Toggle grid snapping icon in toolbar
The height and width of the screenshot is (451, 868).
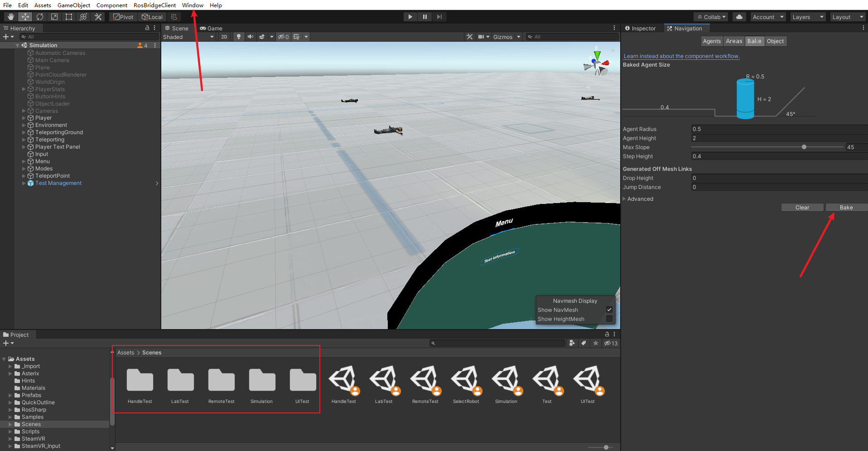(174, 17)
